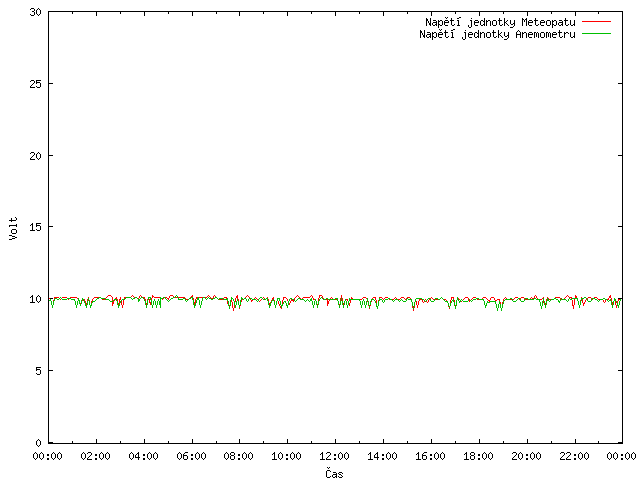Click the y-axis value 5
Image resolution: width=640 pixels, height=480 pixels.
coord(39,371)
